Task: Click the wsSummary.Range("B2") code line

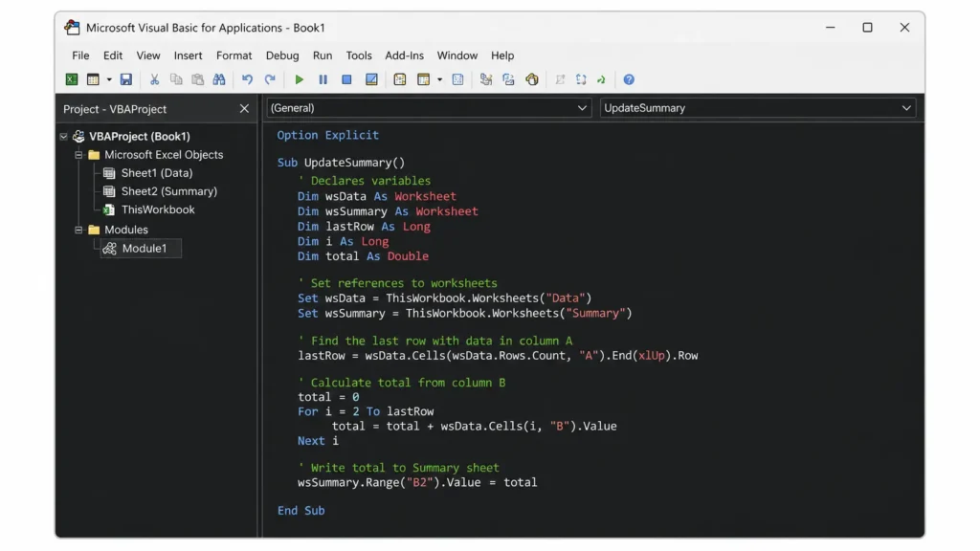Action: pos(417,482)
